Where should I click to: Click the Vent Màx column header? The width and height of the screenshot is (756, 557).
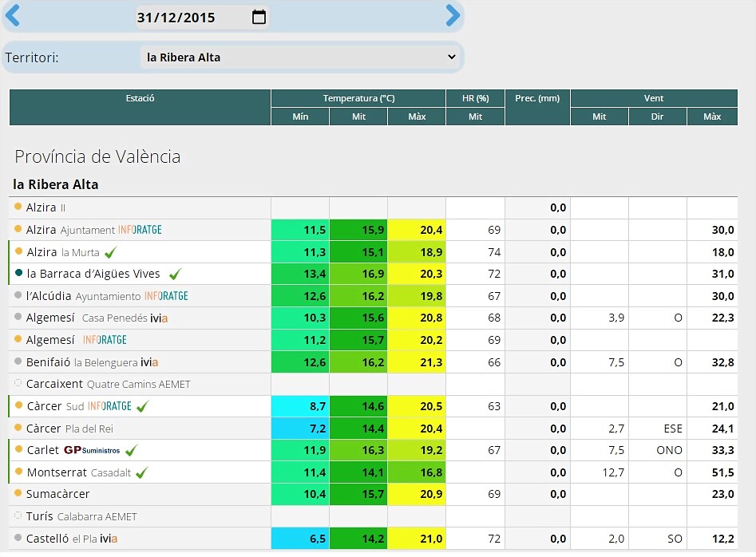(x=712, y=117)
